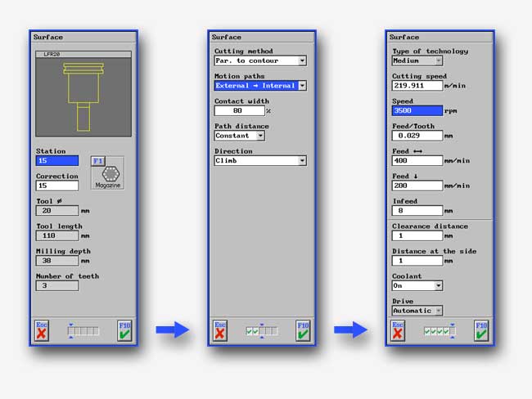Image resolution: width=532 pixels, height=399 pixels.
Task: Click the Speed rpm field showing 3500
Action: 417,110
